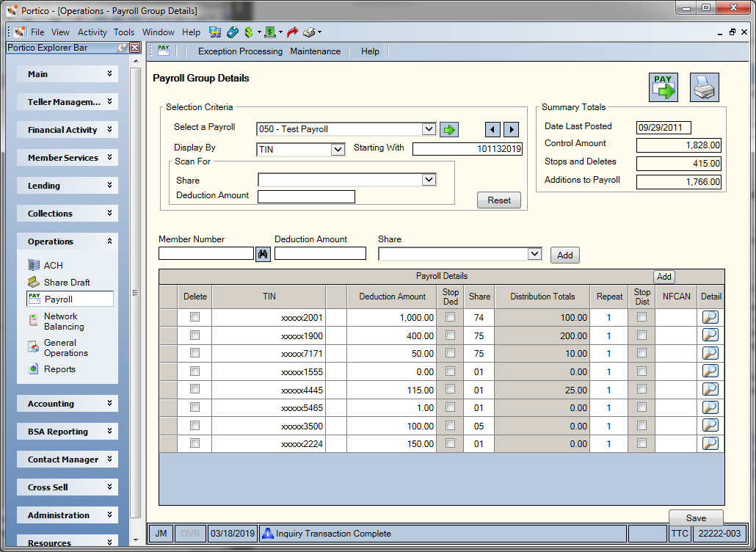Screen dimensions: 756x552
Task: Open detail magnifier for TIN xxxxx4445
Action: point(710,390)
